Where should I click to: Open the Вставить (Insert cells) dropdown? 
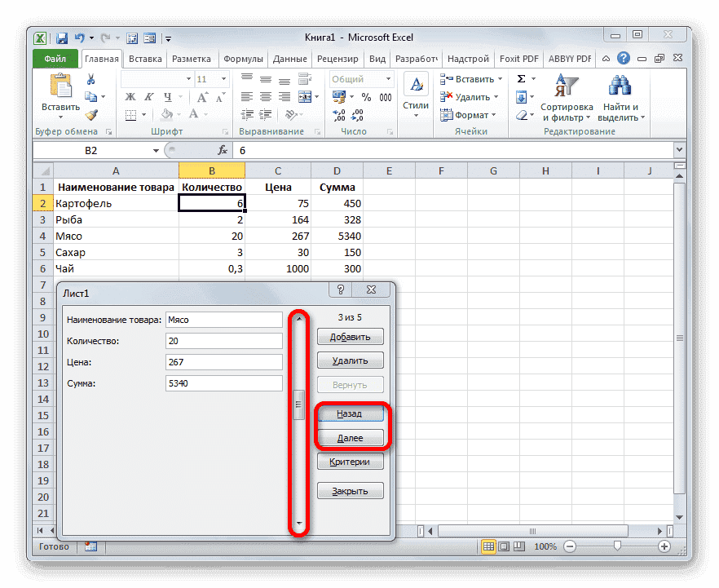click(471, 77)
